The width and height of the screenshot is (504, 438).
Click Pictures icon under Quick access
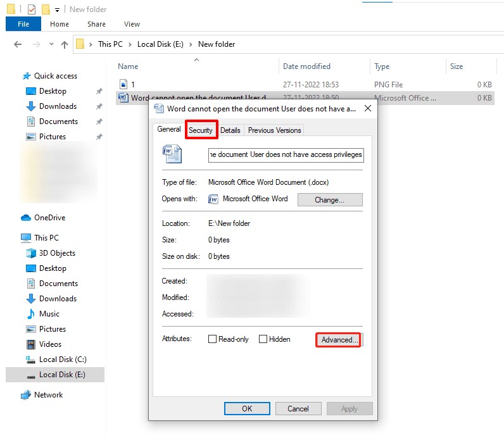pos(31,137)
